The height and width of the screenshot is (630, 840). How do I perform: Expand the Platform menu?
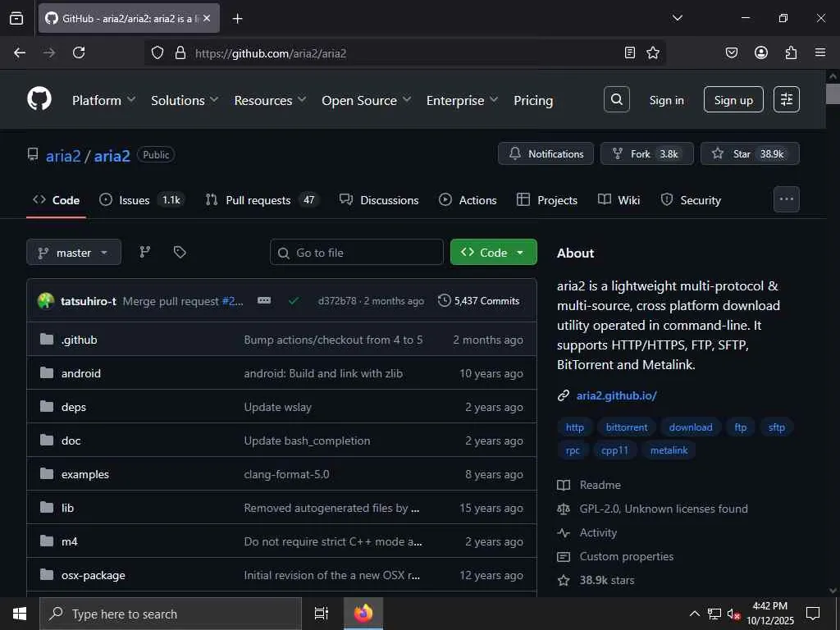point(103,100)
